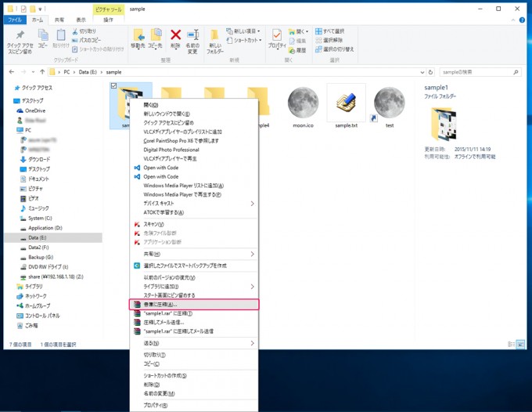Choose 開く(O) in the context menu
Image resolution: width=532 pixels, height=412 pixels.
(x=194, y=105)
